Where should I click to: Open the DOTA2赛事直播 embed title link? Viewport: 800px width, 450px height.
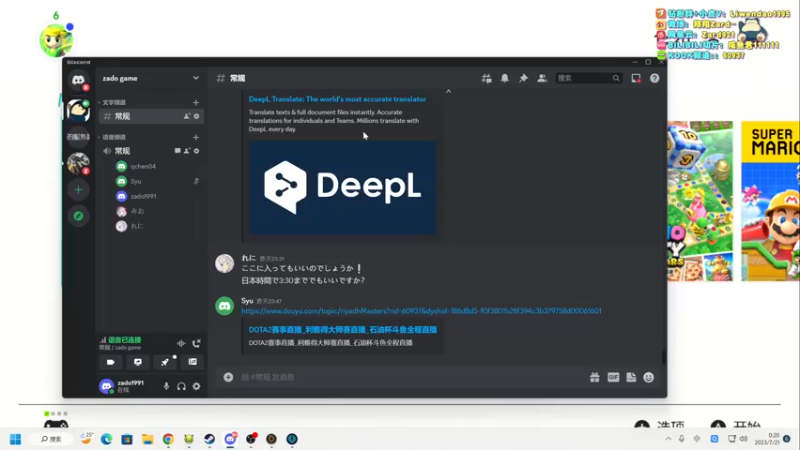tap(342, 330)
